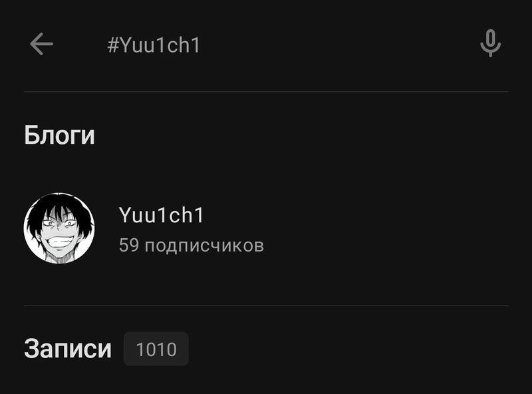Tap the back arrow icon
The image size is (532, 394).
click(41, 44)
